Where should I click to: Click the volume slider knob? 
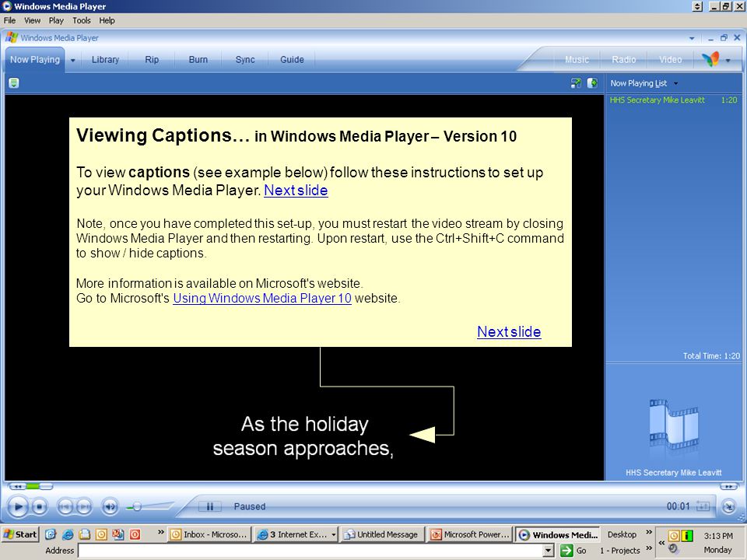(137, 506)
